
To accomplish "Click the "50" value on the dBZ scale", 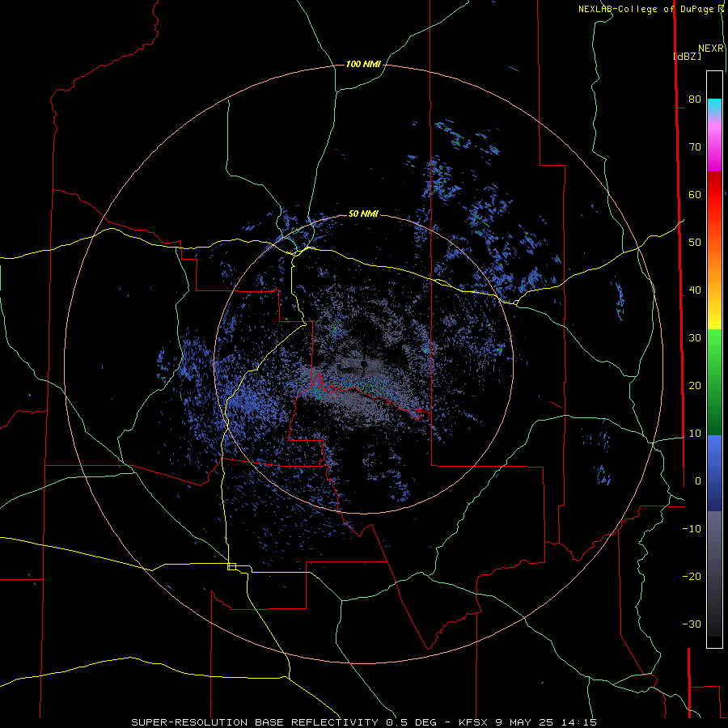I will [695, 243].
